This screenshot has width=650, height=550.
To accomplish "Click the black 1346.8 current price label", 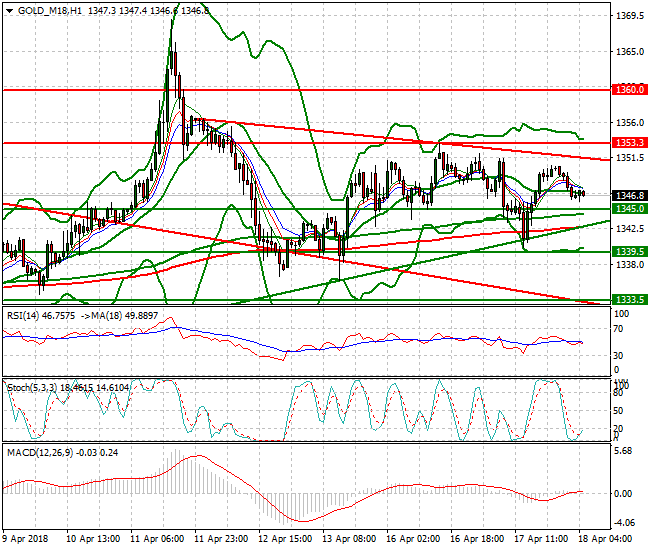I will (x=630, y=195).
